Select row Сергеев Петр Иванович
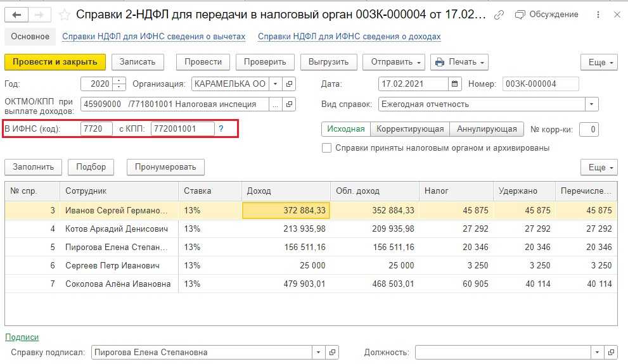This screenshot has height=364, width=628. (311, 266)
